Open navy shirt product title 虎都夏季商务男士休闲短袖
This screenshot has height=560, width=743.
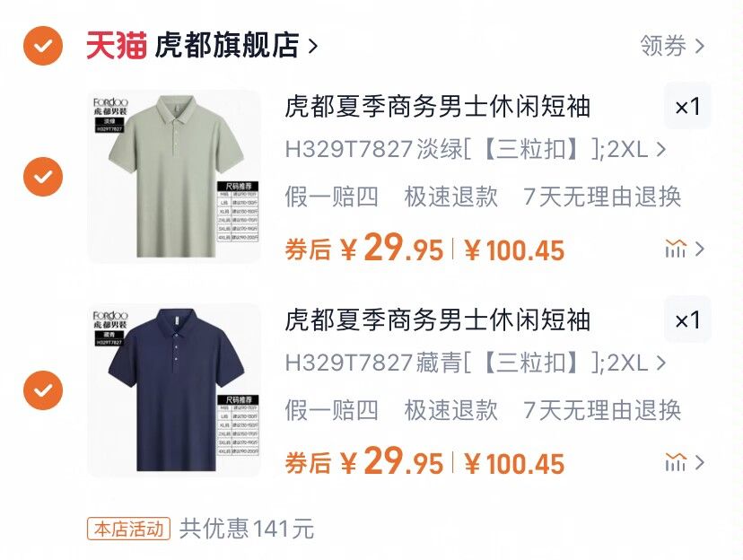point(437,319)
